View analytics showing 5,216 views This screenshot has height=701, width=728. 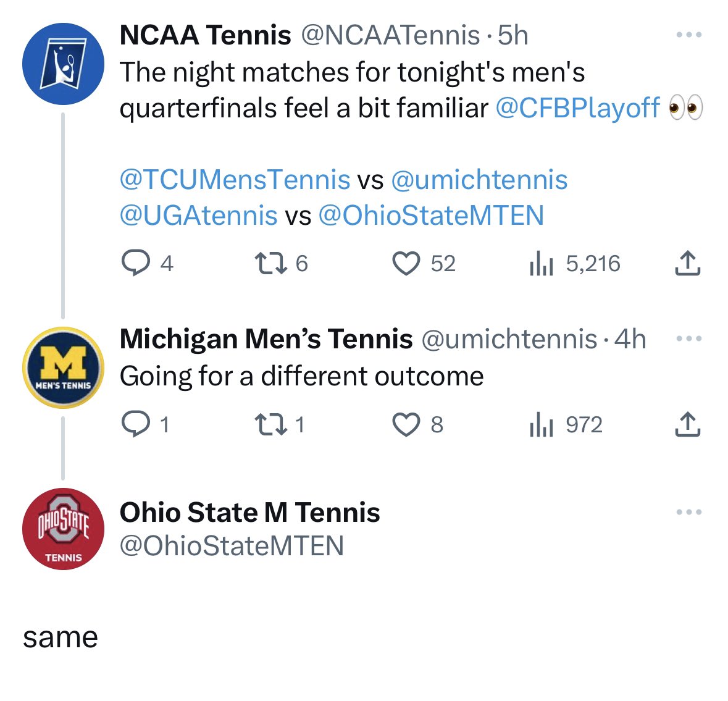click(x=541, y=263)
